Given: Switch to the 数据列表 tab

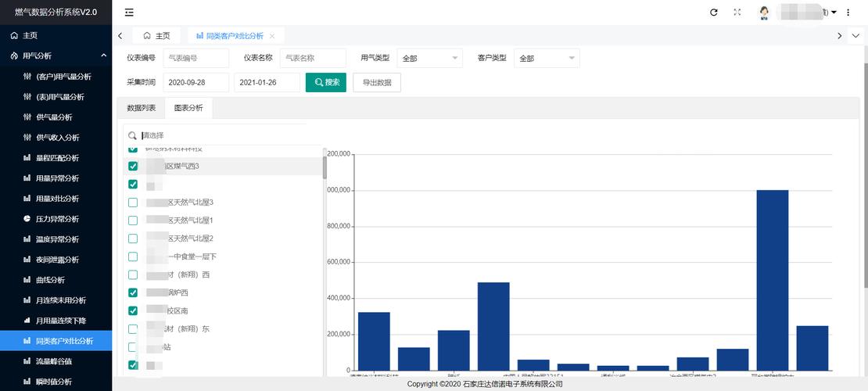Looking at the screenshot, I should click(142, 108).
